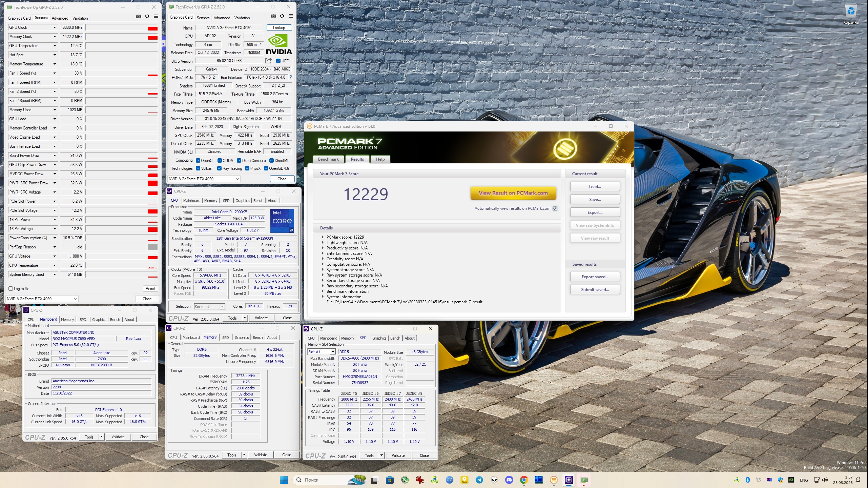This screenshot has height=488, width=868.
Task: Open Task View on taskbar
Action: [x=374, y=480]
